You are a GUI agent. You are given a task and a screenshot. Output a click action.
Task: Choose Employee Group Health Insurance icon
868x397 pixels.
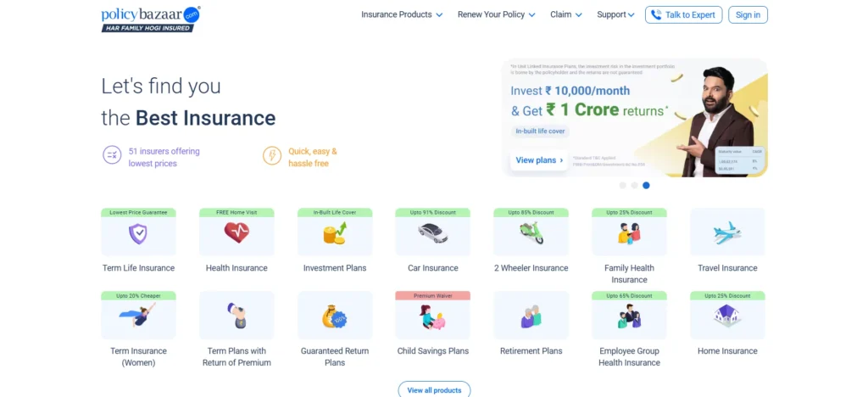[x=629, y=316]
